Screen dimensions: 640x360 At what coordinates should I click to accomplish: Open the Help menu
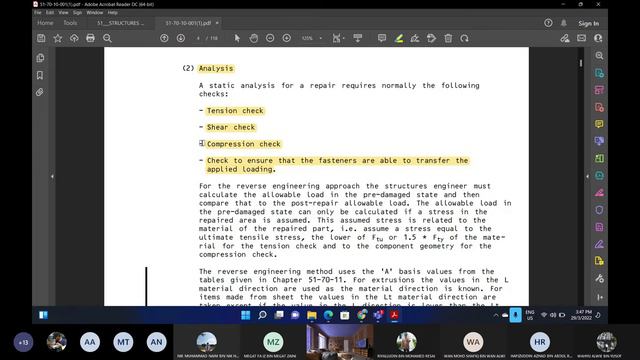tap(113, 13)
